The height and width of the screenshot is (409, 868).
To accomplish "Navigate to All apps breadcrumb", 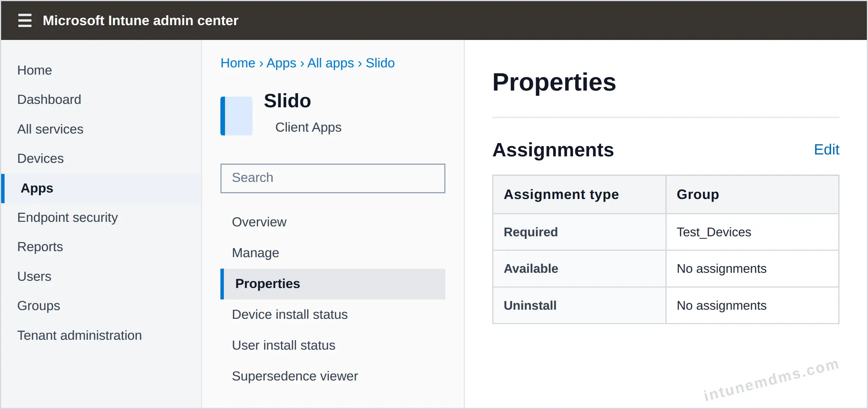I will pos(330,63).
